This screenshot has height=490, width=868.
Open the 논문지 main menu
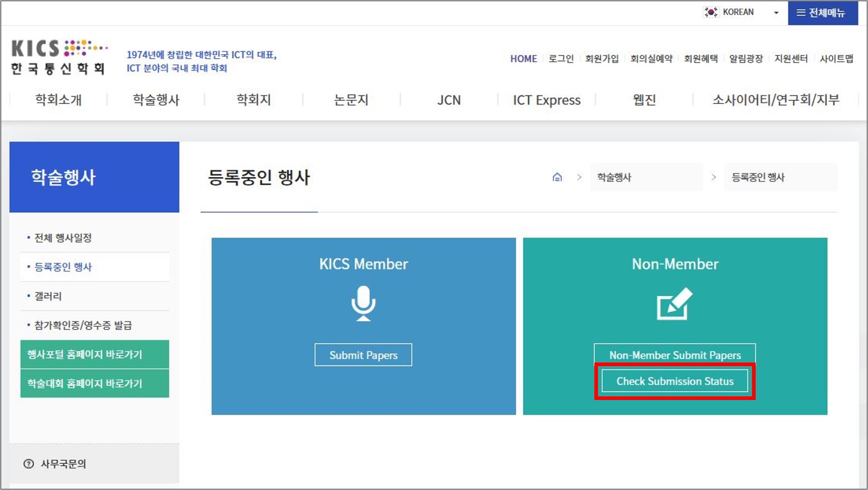point(351,100)
